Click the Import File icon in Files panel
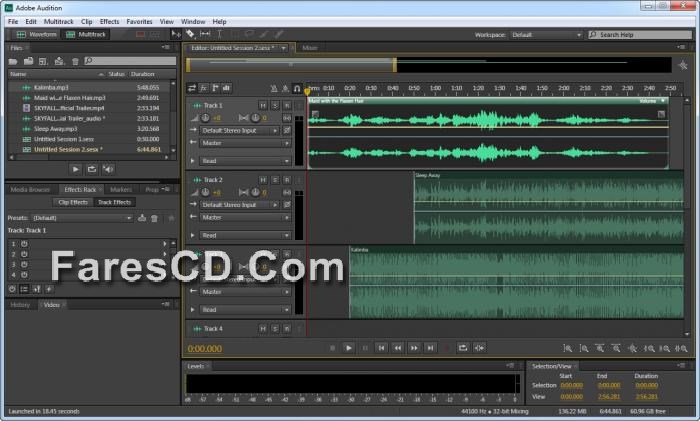This screenshot has height=421, width=700. click(x=29, y=61)
